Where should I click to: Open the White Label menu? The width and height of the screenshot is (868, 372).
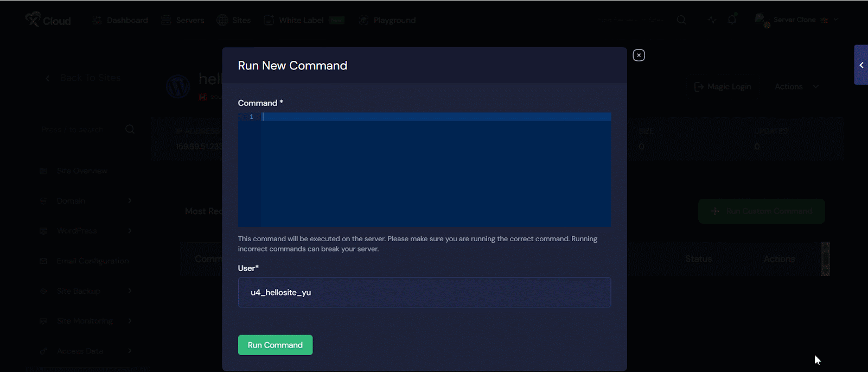tap(301, 20)
